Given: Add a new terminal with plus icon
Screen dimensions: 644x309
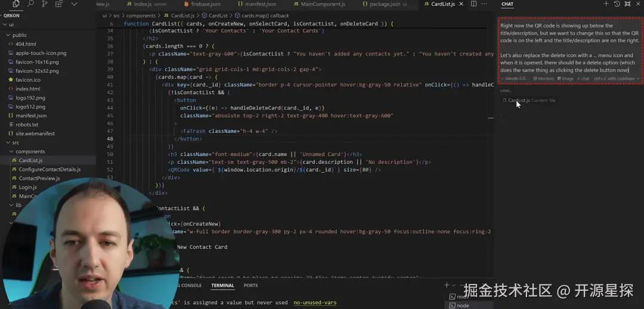Looking at the screenshot, I should 447,285.
